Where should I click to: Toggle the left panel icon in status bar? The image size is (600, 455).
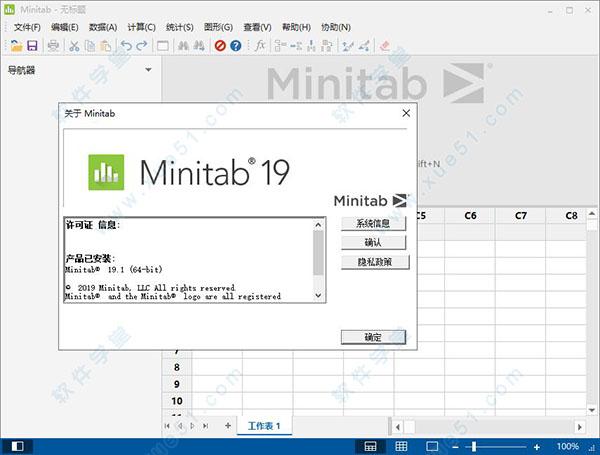tap(17, 446)
